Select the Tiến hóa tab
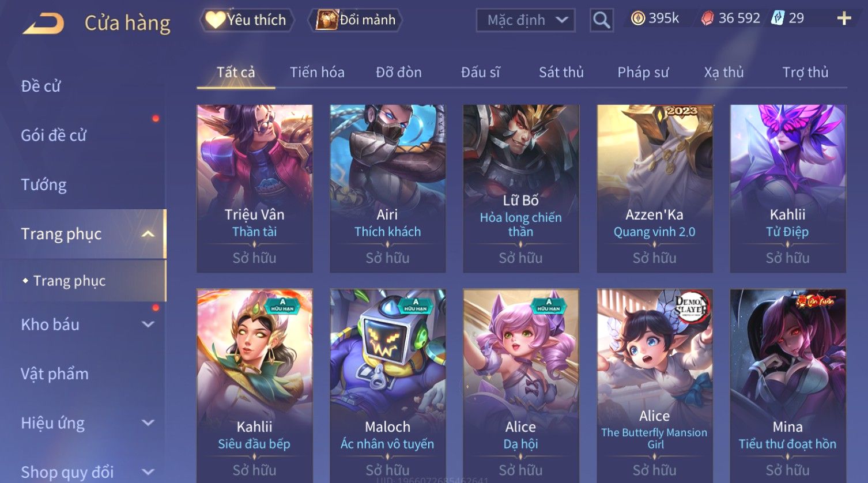The width and height of the screenshot is (868, 483). click(x=317, y=72)
